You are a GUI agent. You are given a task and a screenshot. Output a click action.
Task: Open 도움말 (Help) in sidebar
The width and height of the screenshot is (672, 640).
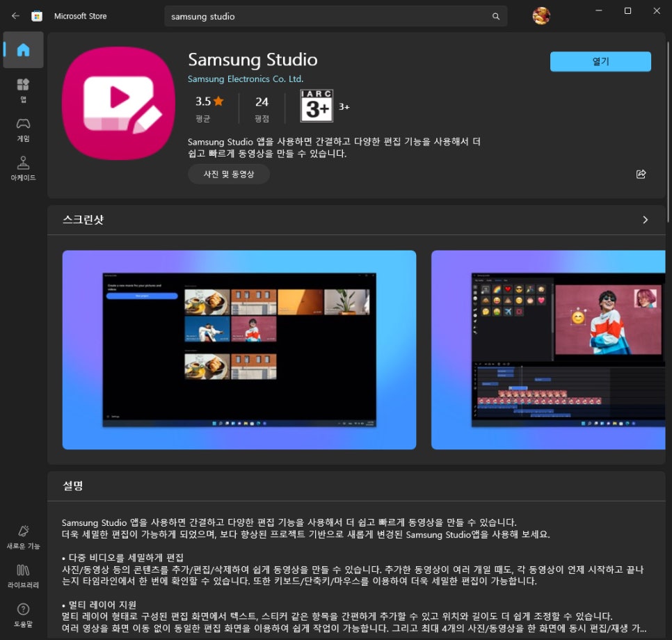23,615
